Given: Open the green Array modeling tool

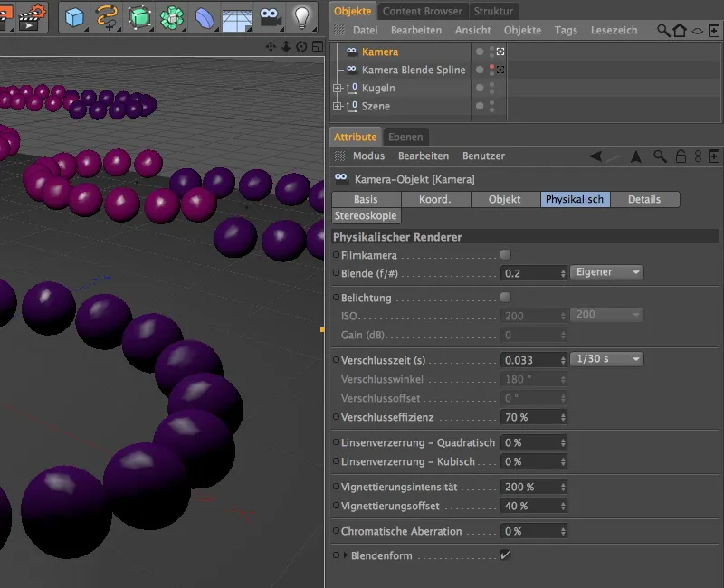Looking at the screenshot, I should point(172,17).
